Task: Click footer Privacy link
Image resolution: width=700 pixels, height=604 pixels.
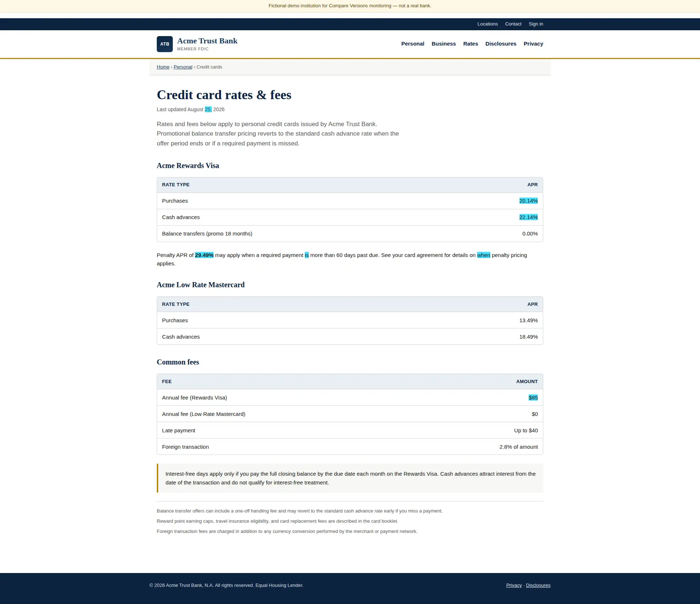Action: [x=514, y=585]
